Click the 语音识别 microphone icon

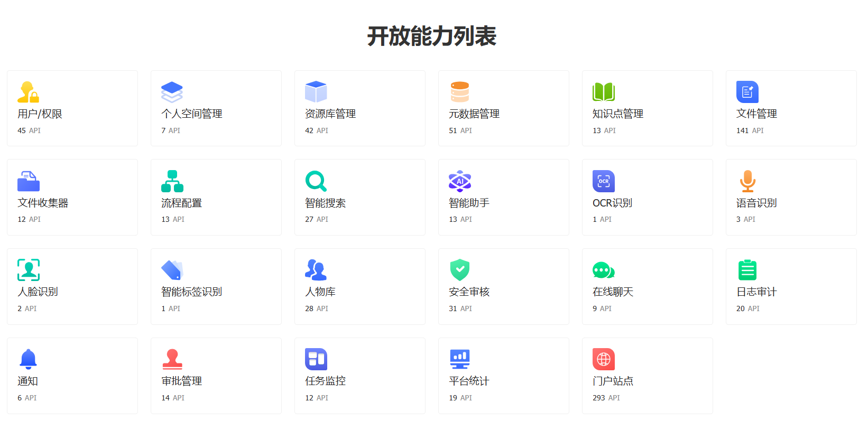point(747,181)
